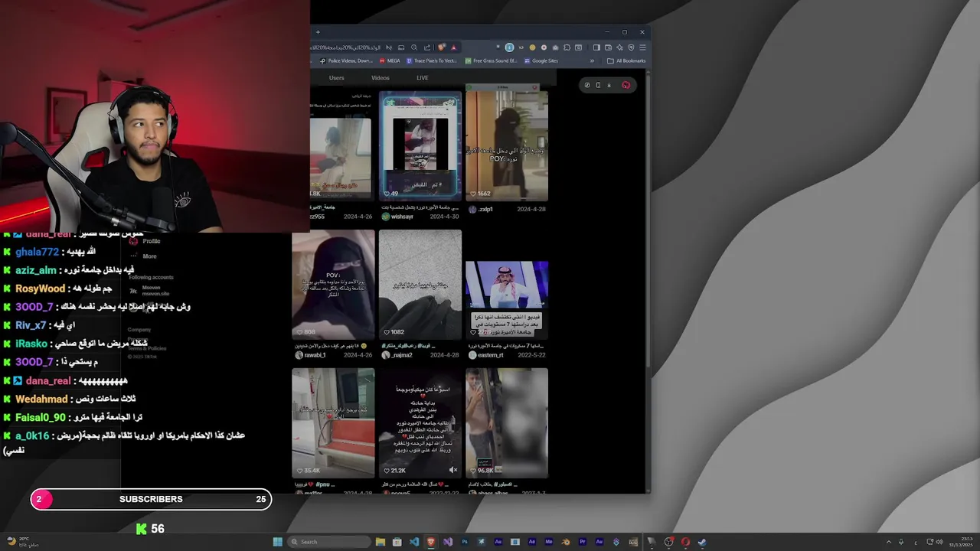
Task: Open the Police Videos bookmark
Action: click(x=345, y=60)
